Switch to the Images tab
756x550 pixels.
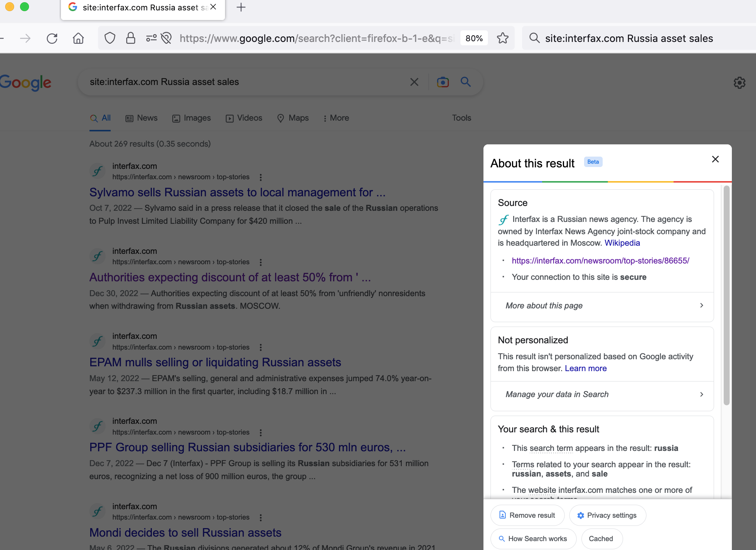(192, 118)
